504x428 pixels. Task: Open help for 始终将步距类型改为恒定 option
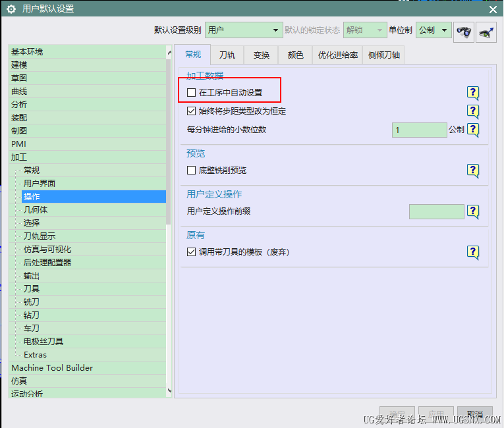pyautogui.click(x=473, y=111)
